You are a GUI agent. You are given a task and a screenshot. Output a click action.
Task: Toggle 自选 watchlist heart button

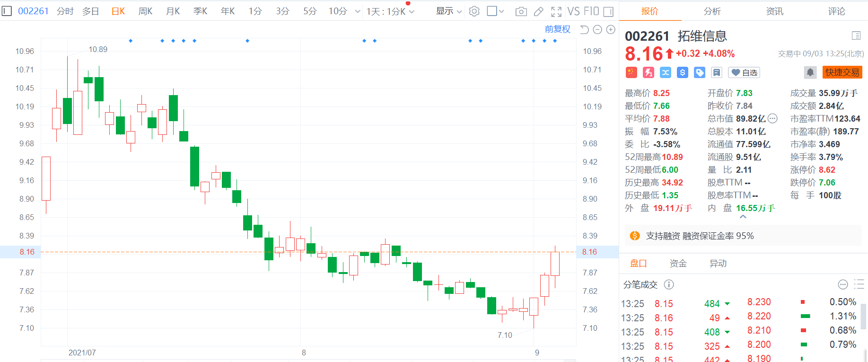pos(744,72)
